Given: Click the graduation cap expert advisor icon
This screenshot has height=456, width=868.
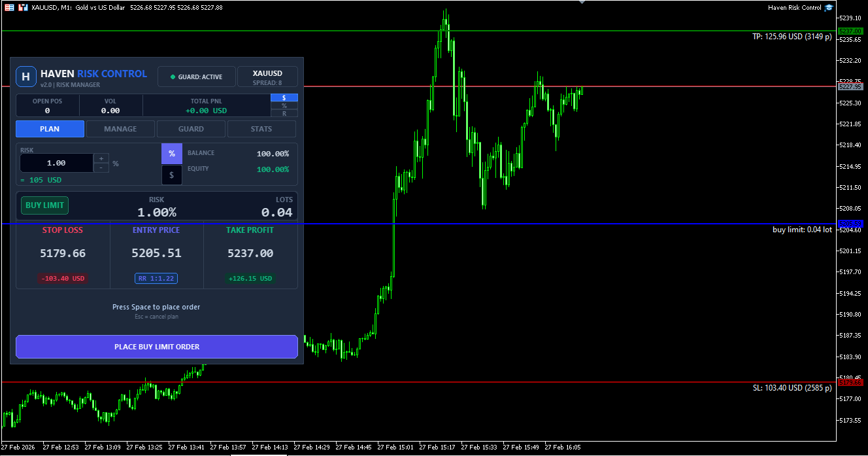Looking at the screenshot, I should click(829, 7).
